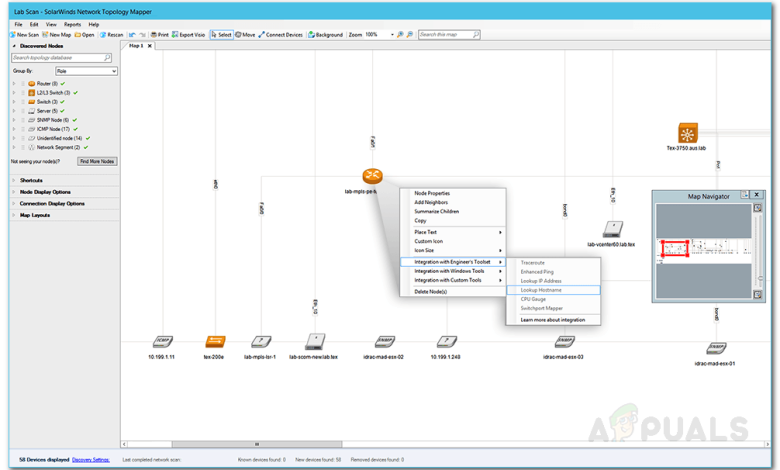
Task: Select the lab-scom-new.lab.tex server node
Action: tap(315, 341)
